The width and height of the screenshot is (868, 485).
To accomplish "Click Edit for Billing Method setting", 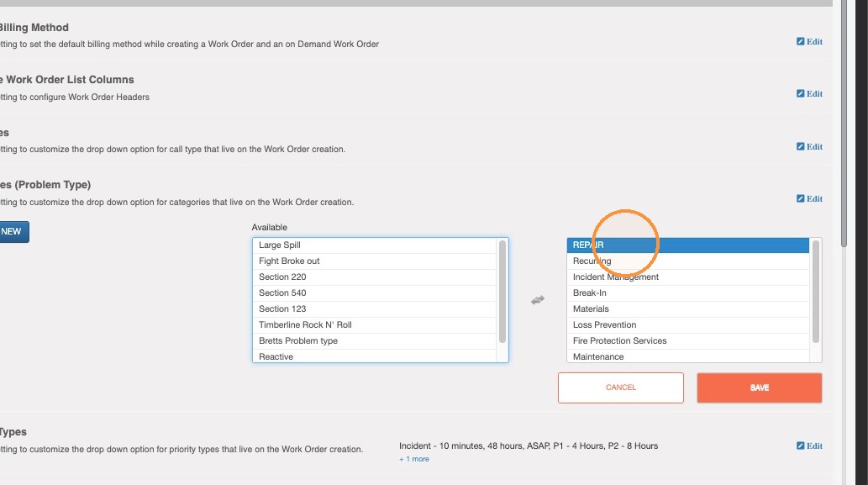I will click(809, 41).
